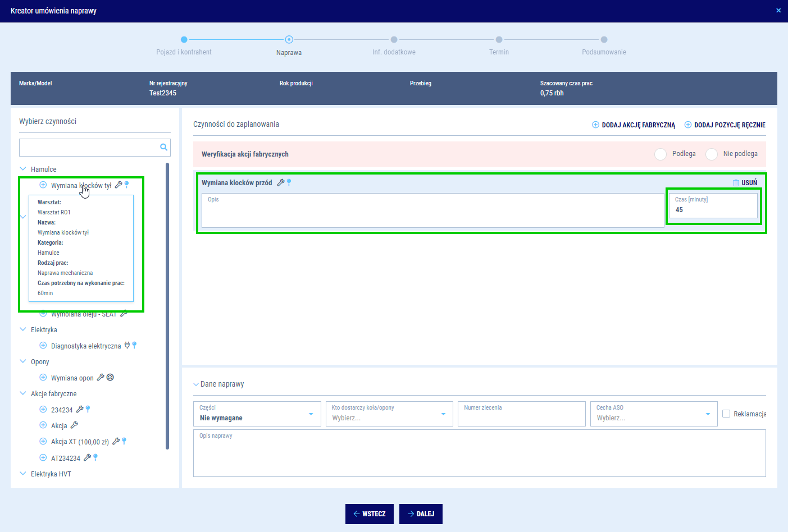
Task: Click plus icon next to Diagnostyka elektryczna
Action: [43, 346]
